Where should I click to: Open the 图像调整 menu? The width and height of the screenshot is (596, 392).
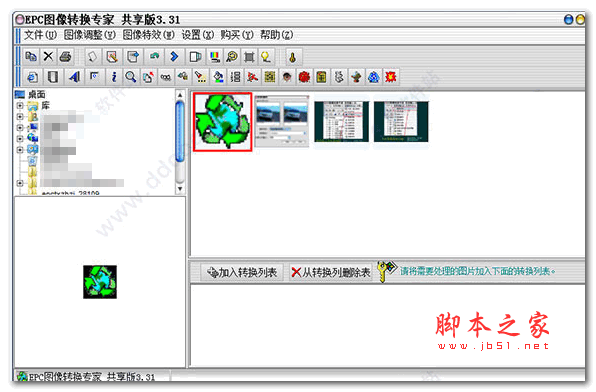(89, 35)
